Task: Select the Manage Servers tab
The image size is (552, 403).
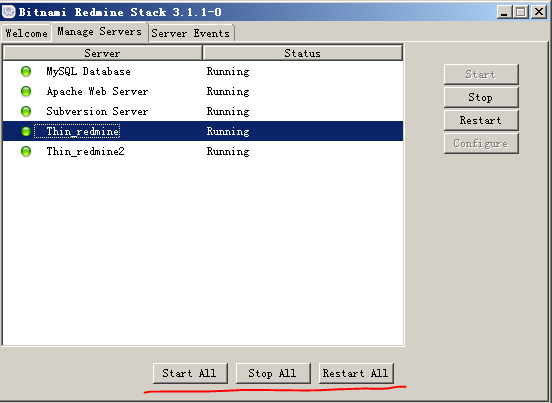Action: tap(100, 32)
